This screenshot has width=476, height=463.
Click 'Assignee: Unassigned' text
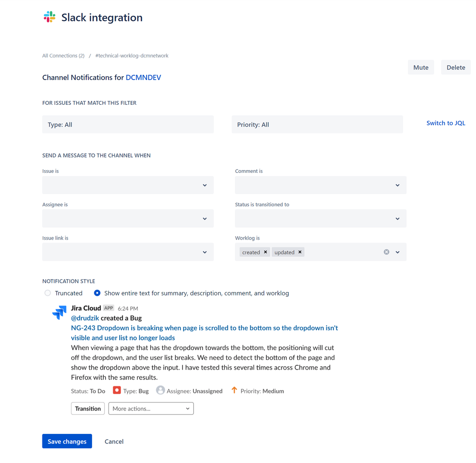pyautogui.click(x=194, y=391)
